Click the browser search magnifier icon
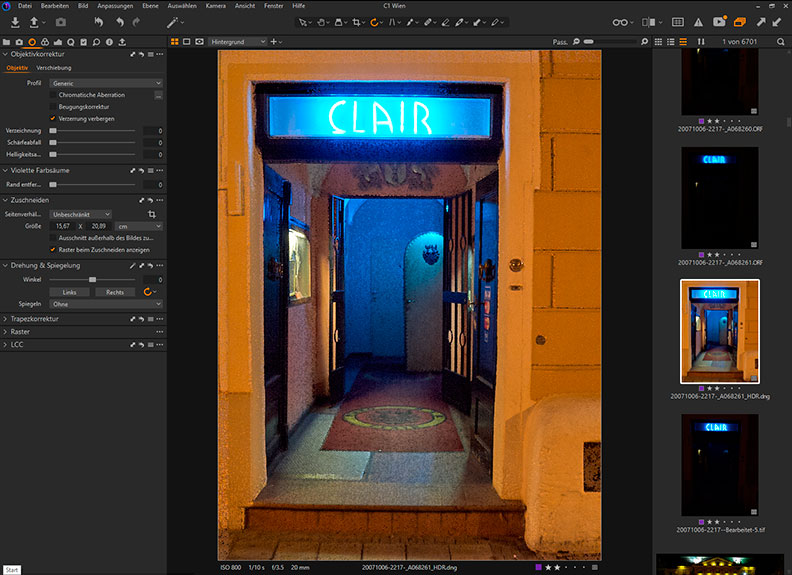 point(780,42)
